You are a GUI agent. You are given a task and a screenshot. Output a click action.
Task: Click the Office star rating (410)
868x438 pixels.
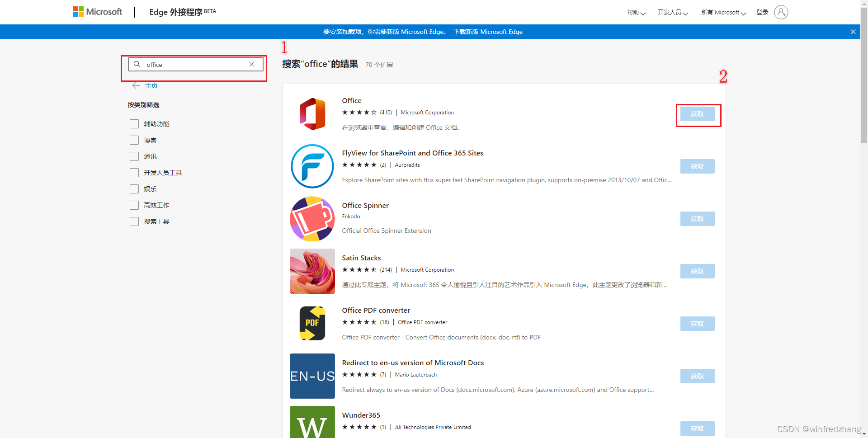pos(367,113)
